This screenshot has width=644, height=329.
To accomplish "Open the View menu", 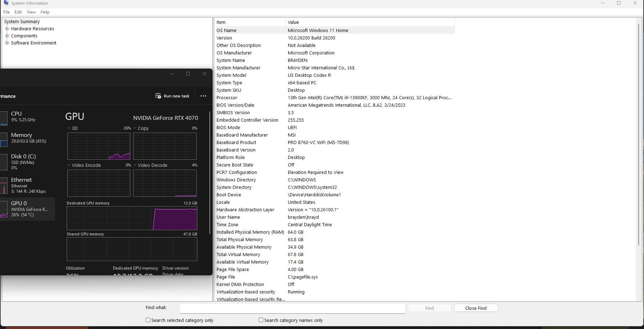I will [x=31, y=12].
